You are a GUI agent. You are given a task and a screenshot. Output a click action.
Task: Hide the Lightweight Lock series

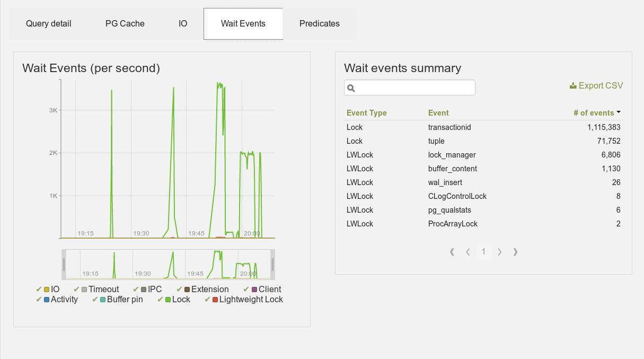[x=244, y=300]
